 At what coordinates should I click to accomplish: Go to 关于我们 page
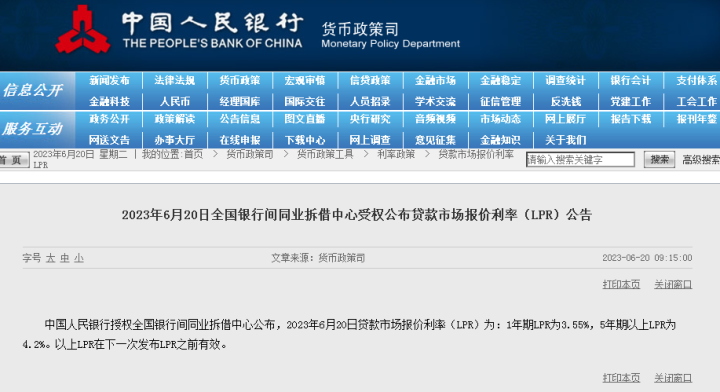point(566,140)
